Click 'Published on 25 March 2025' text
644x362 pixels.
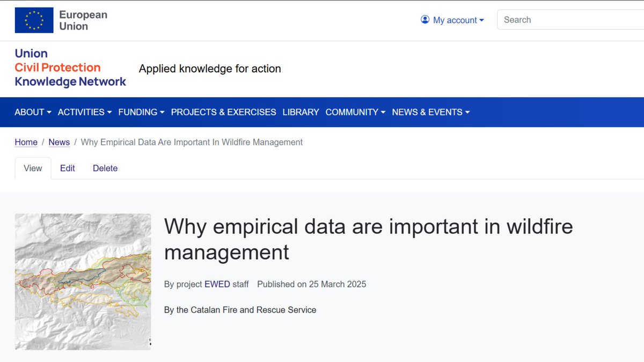312,284
